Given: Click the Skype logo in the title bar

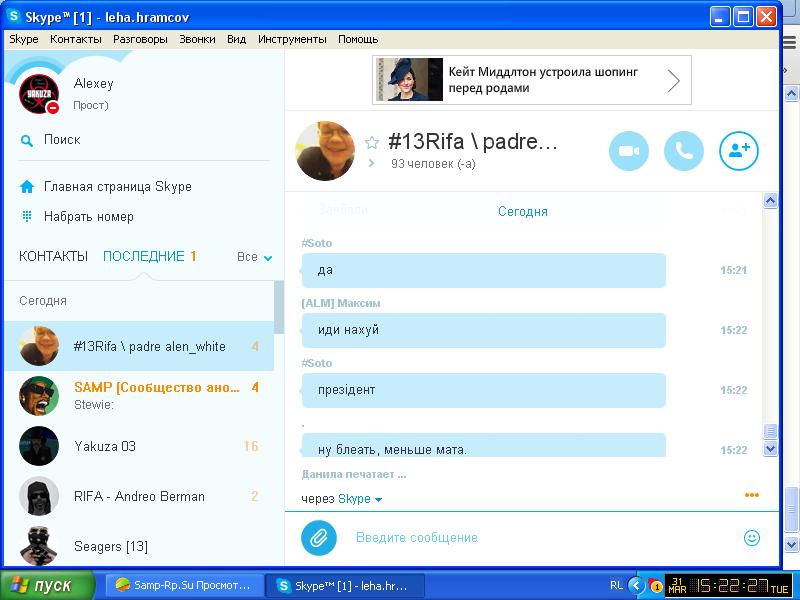Looking at the screenshot, I should click(x=14, y=16).
